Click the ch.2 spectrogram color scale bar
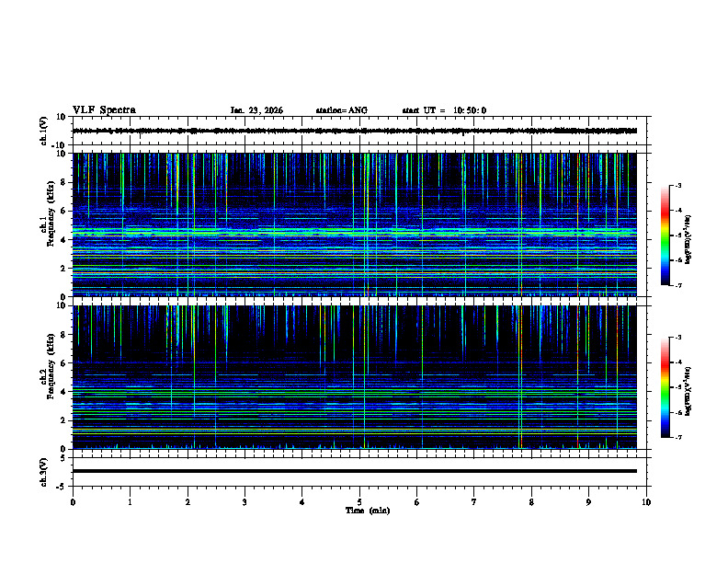The height and width of the screenshot is (563, 728). click(x=665, y=387)
